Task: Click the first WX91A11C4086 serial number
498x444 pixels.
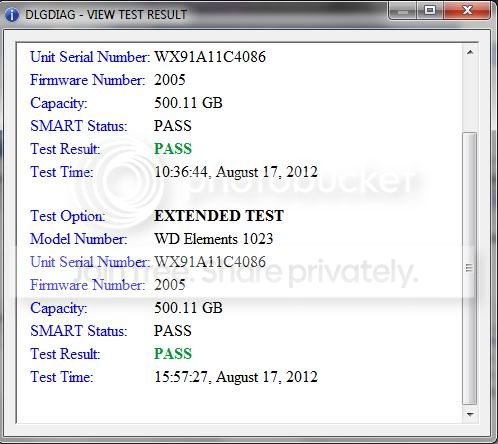Action: (x=210, y=57)
